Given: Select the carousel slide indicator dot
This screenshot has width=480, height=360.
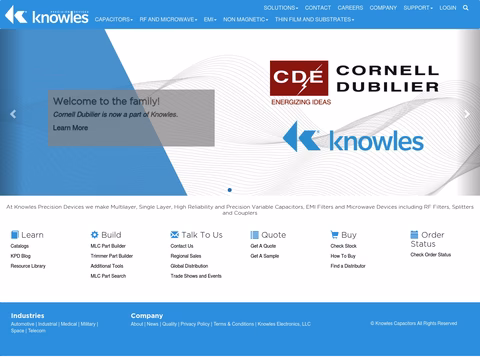Looking at the screenshot, I should coord(230,190).
